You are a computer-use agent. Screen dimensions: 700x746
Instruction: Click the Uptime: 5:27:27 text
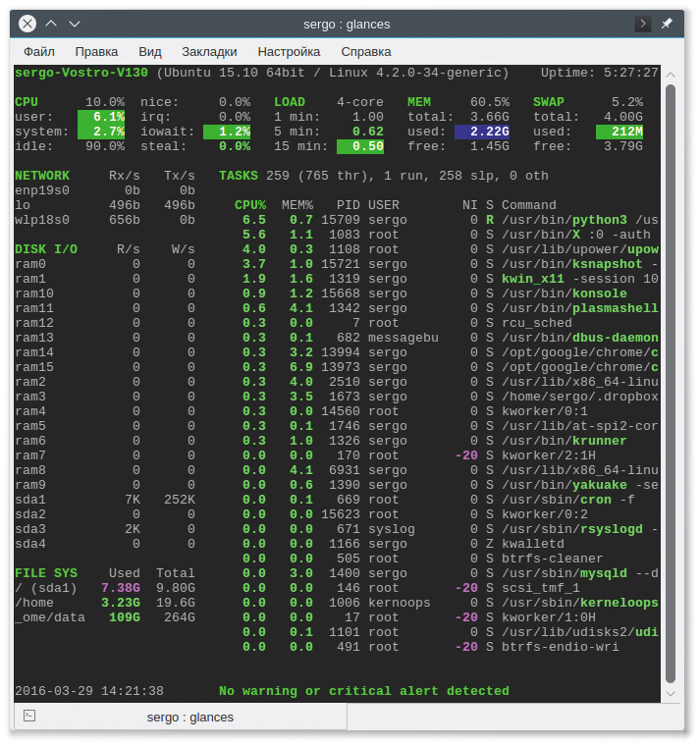(x=600, y=73)
